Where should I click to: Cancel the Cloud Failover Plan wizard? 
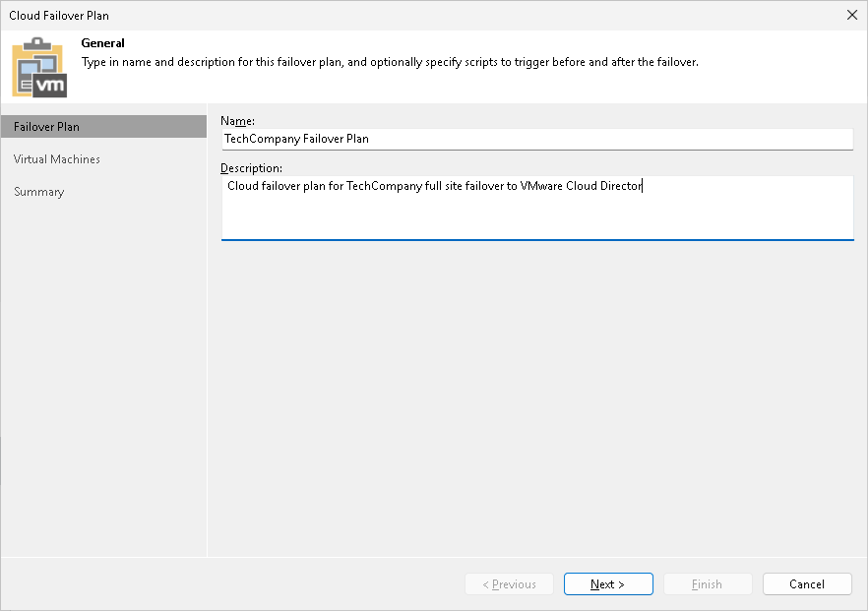click(807, 583)
